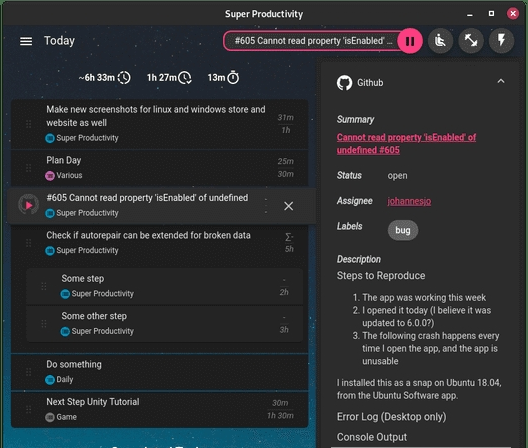The image size is (528, 448).
Task: Click the 1h 27m worked clock icon
Action: click(x=185, y=78)
